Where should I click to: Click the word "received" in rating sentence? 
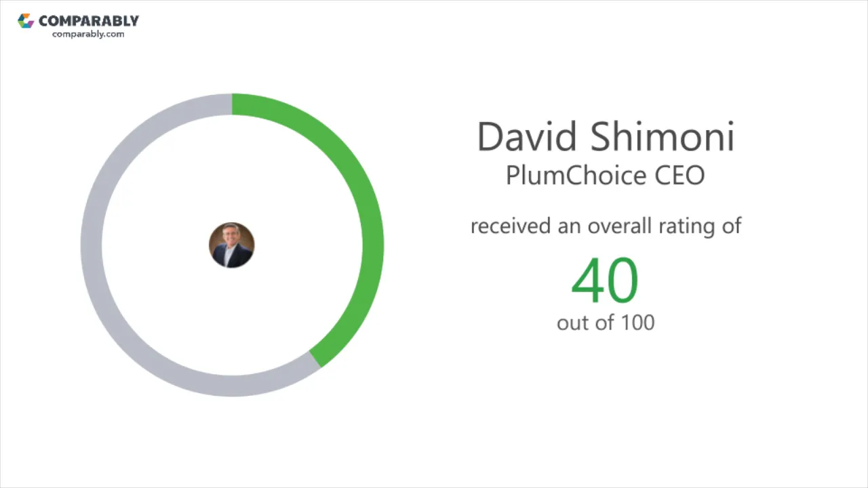pyautogui.click(x=511, y=226)
